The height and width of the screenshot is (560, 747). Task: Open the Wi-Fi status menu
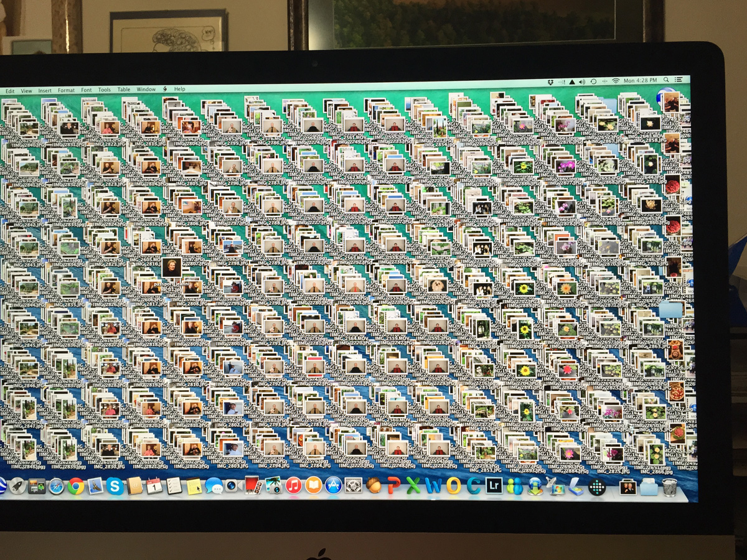pyautogui.click(x=616, y=80)
